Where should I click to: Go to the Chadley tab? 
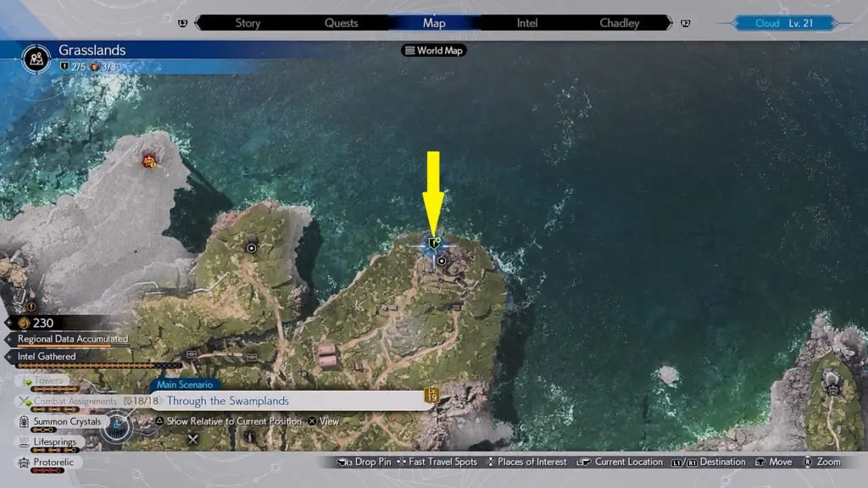[620, 23]
